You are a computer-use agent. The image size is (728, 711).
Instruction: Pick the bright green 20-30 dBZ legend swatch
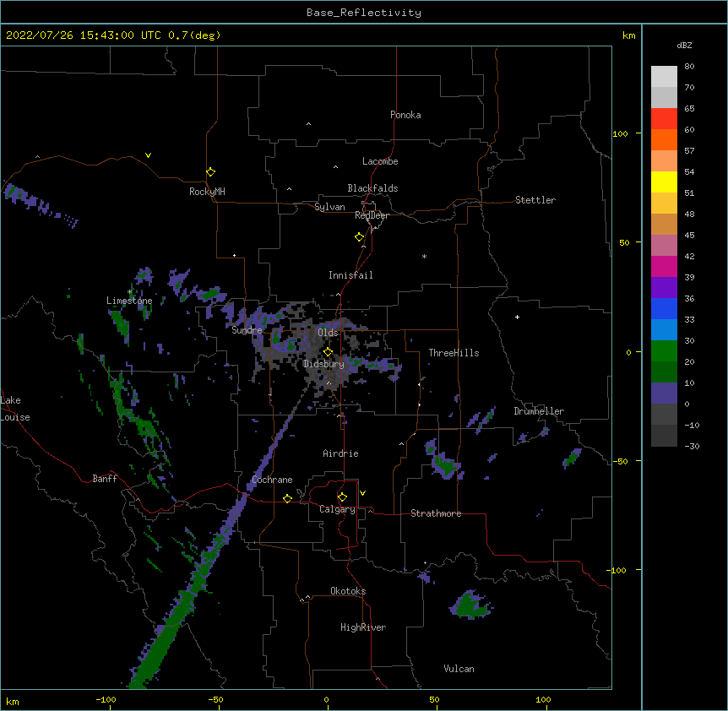664,351
